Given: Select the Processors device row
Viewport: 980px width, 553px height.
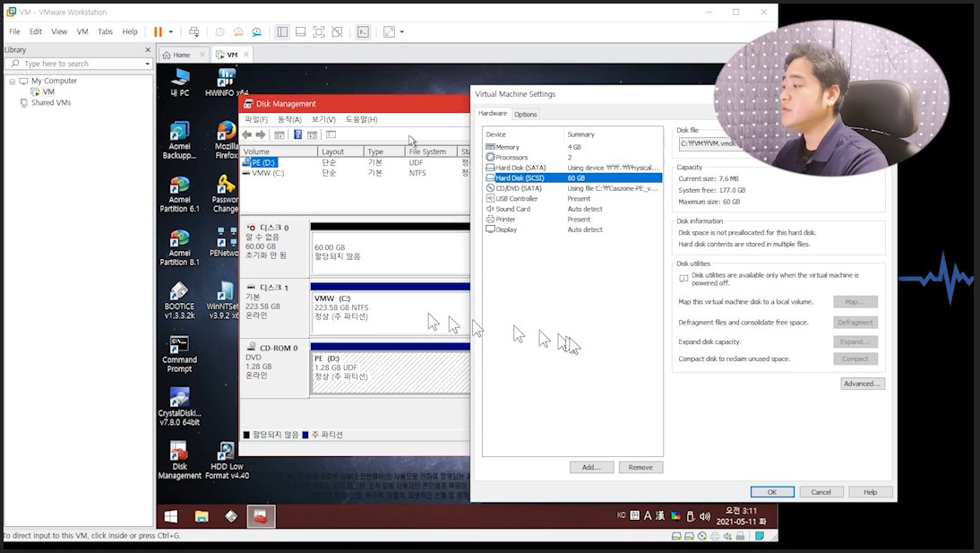Looking at the screenshot, I should tap(573, 158).
